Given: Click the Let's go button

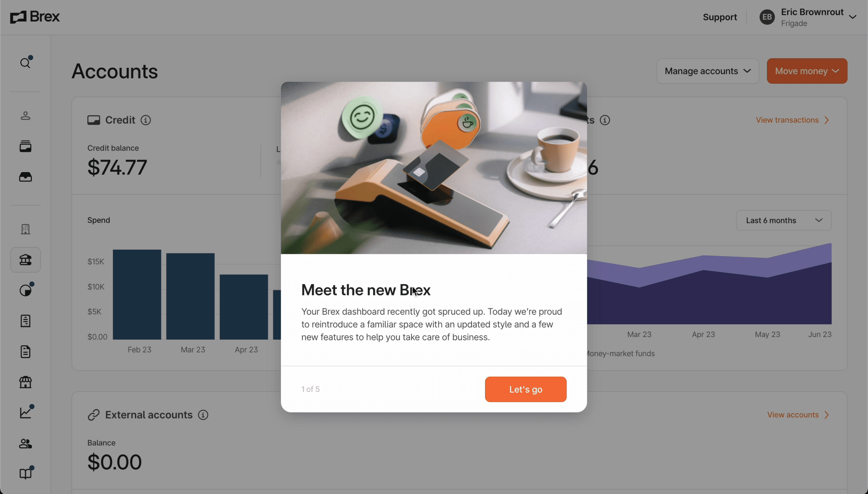Looking at the screenshot, I should click(x=526, y=389).
